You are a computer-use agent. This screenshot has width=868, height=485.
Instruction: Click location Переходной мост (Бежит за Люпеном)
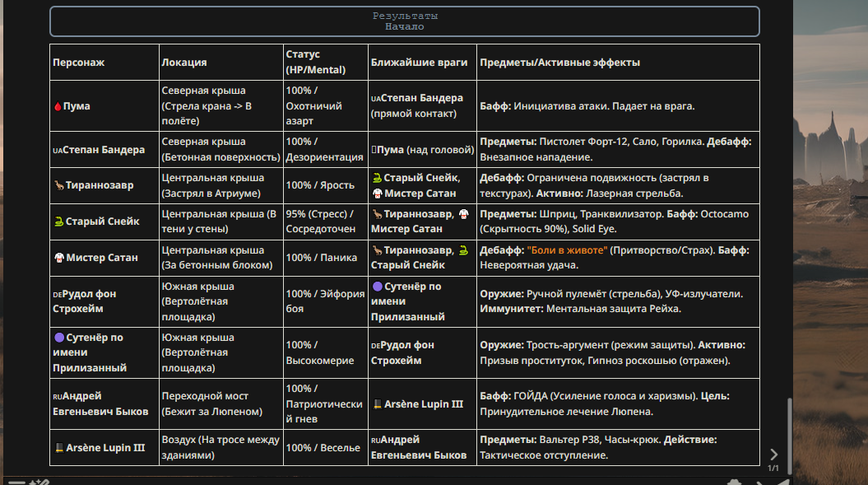point(212,403)
